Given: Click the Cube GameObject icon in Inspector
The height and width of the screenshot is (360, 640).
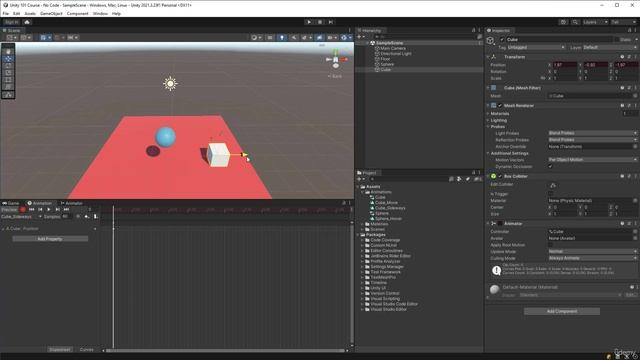Looking at the screenshot, I should pos(491,40).
